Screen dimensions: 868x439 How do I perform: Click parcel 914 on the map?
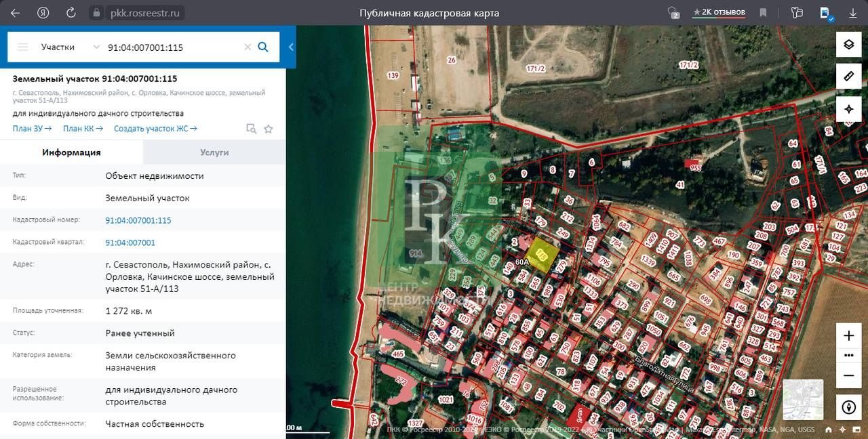tap(416, 253)
